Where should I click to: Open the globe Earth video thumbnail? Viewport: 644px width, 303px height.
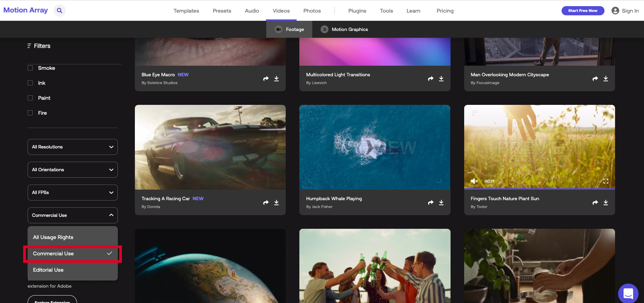210,266
